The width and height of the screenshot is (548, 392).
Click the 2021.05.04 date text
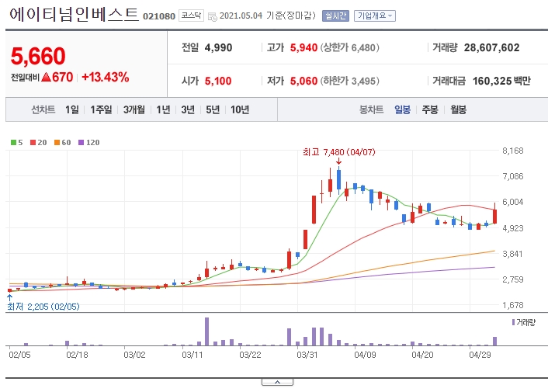pyautogui.click(x=241, y=16)
